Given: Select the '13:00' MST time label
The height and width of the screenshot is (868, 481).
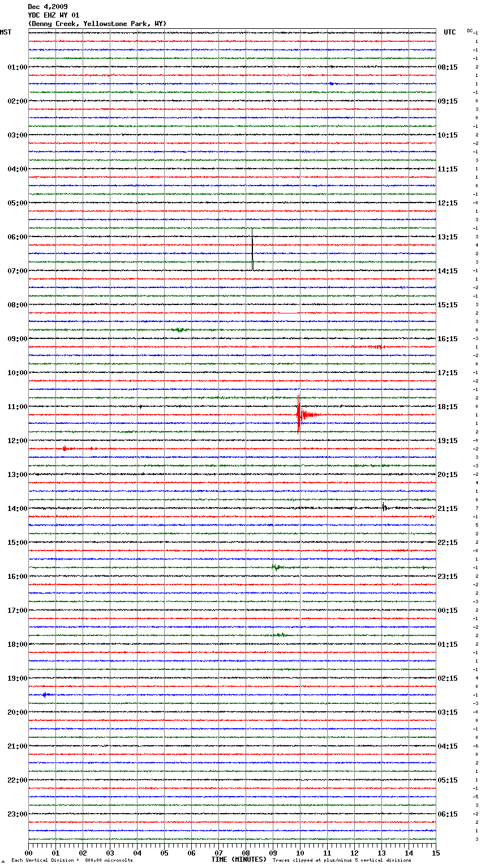Looking at the screenshot, I should point(18,475).
